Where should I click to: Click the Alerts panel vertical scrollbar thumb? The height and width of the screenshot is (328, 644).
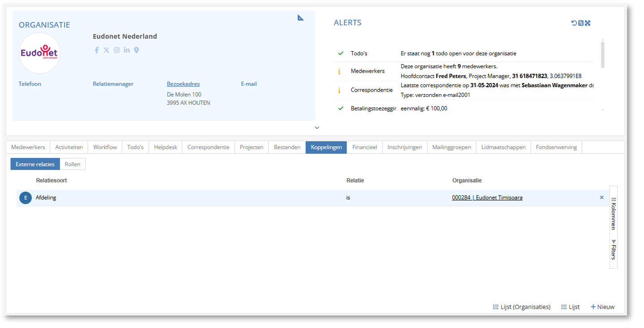pos(603,55)
